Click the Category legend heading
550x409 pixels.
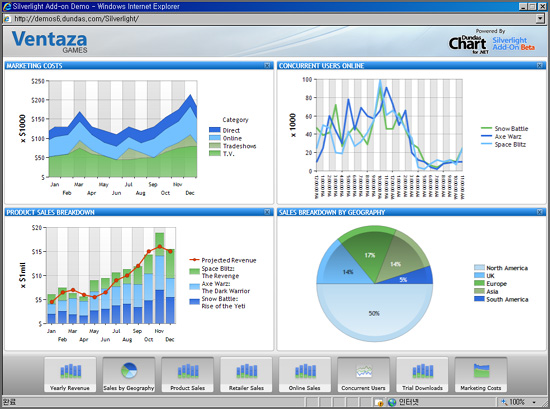[235, 120]
